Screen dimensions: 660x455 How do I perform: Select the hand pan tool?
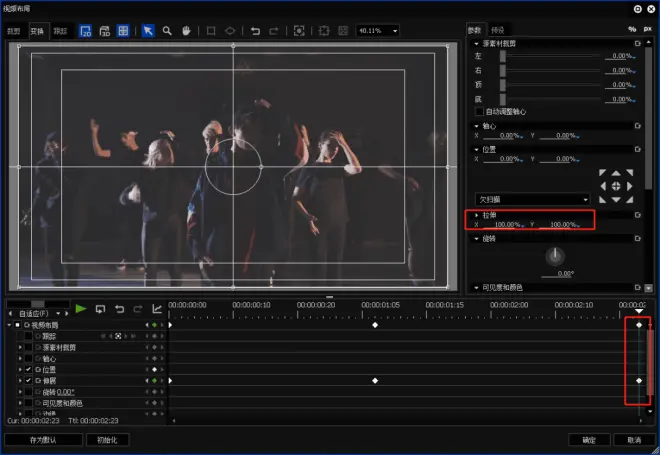(186, 31)
